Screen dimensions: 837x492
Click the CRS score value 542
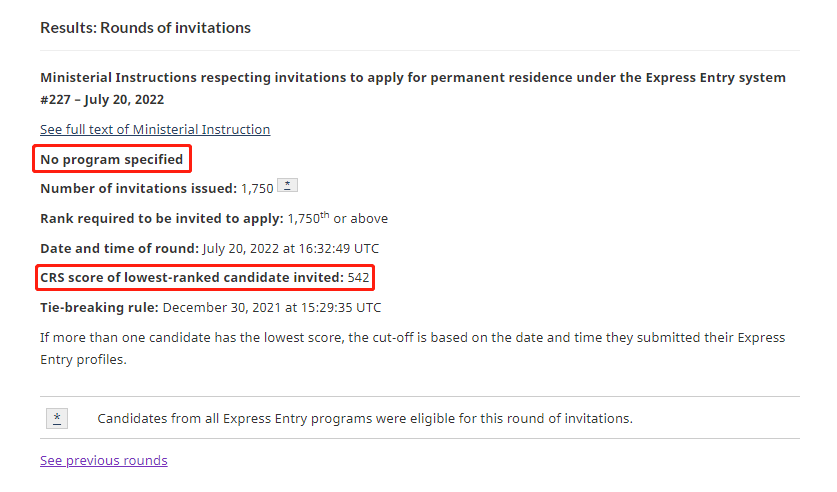pos(358,277)
